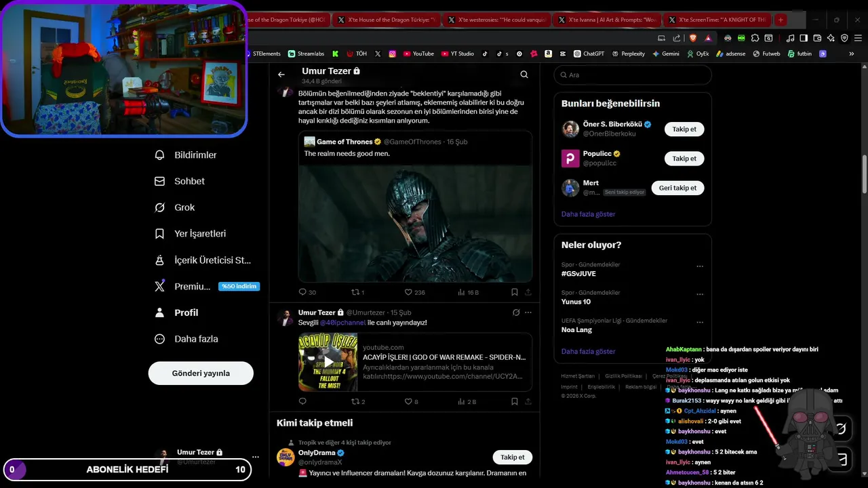Open ChatGPT bookmark in bookmarks bar

point(589,54)
